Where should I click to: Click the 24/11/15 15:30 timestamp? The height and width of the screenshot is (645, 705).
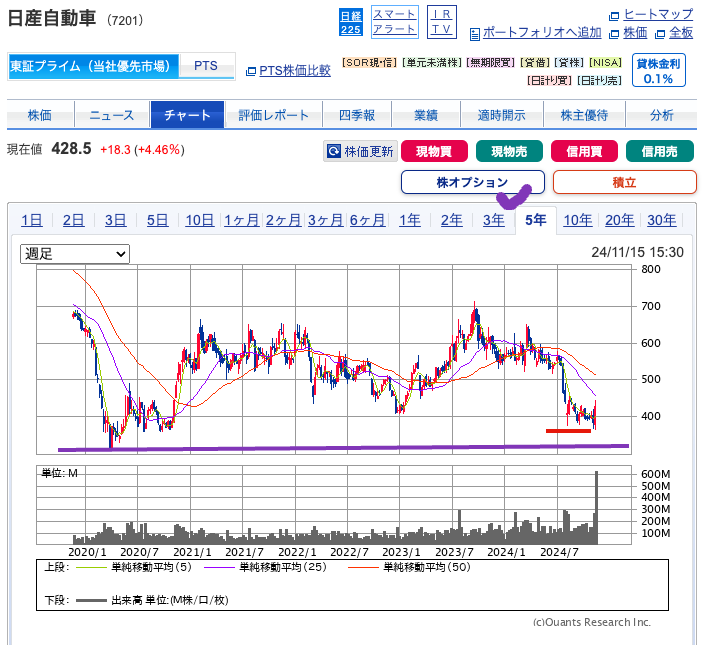click(x=638, y=252)
